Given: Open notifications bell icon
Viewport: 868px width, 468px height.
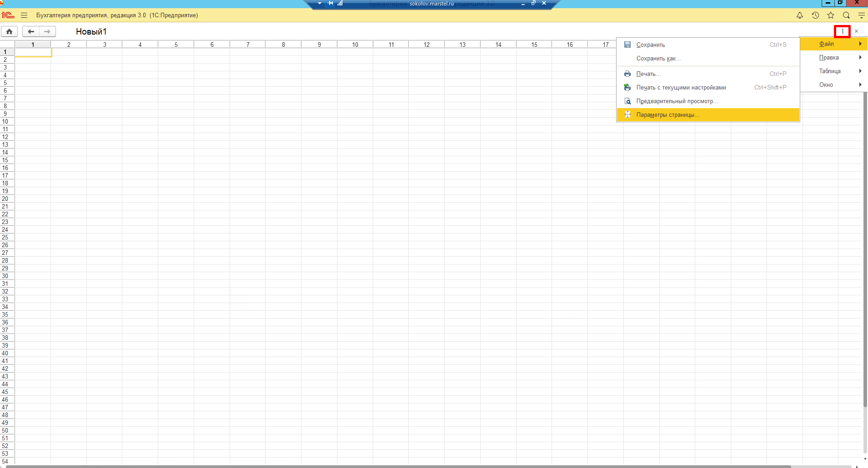Looking at the screenshot, I should point(800,15).
